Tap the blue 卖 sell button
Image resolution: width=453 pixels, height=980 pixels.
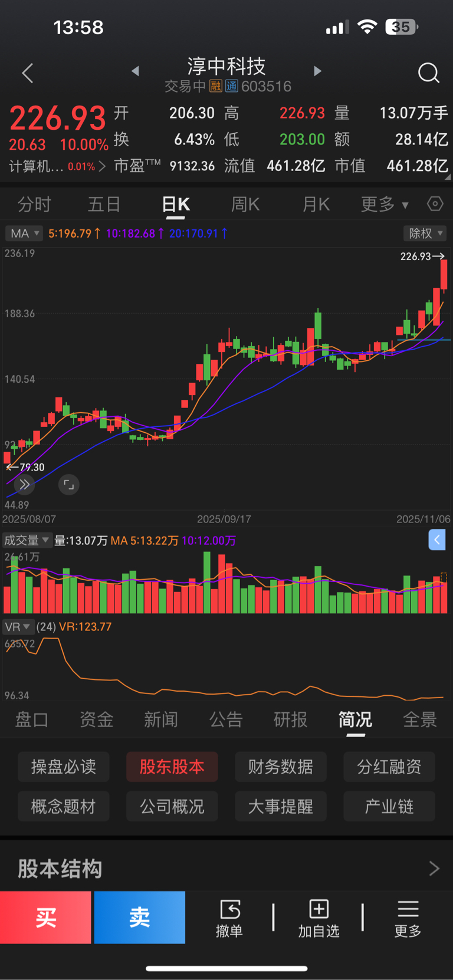(x=140, y=917)
